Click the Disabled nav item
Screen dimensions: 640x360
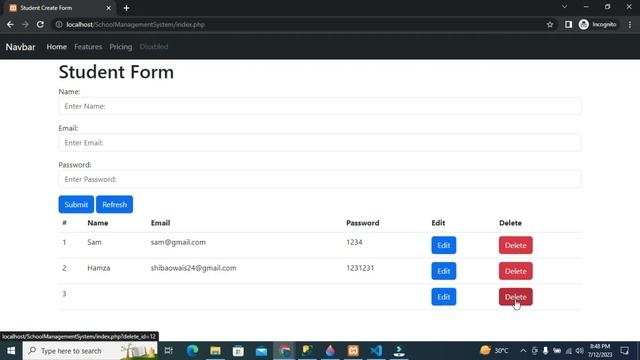point(154,47)
